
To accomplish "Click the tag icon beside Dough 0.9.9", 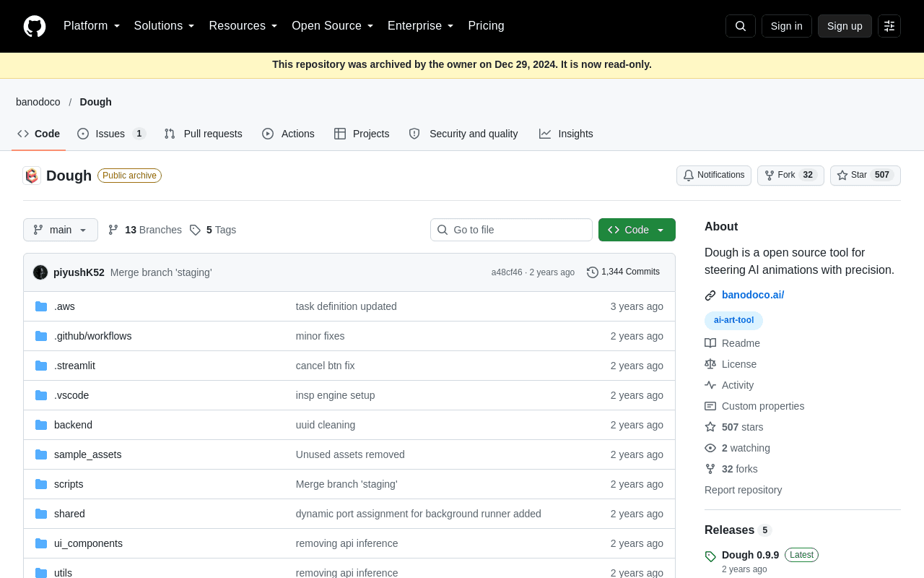I will point(710,556).
